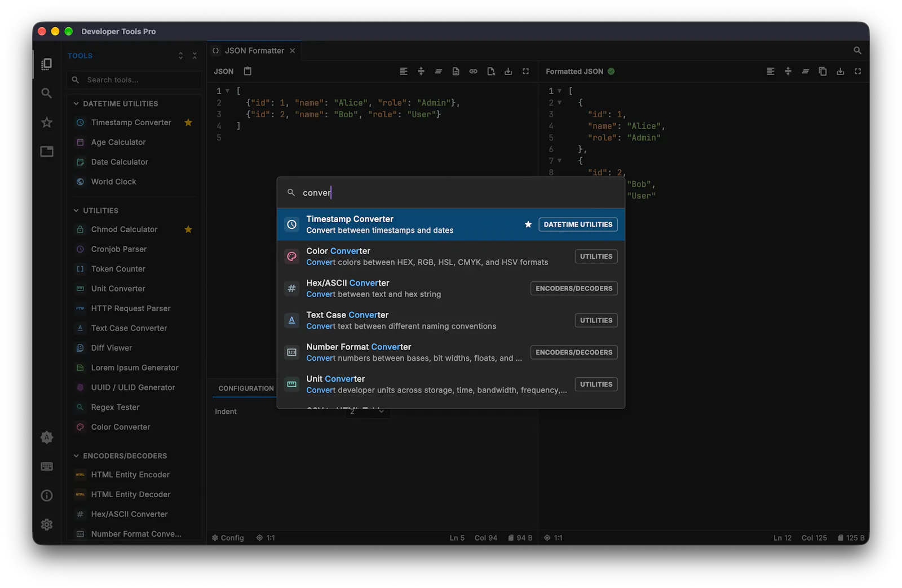This screenshot has width=902, height=588.
Task: Click the panel layout icon in activity bar
Action: [47, 151]
